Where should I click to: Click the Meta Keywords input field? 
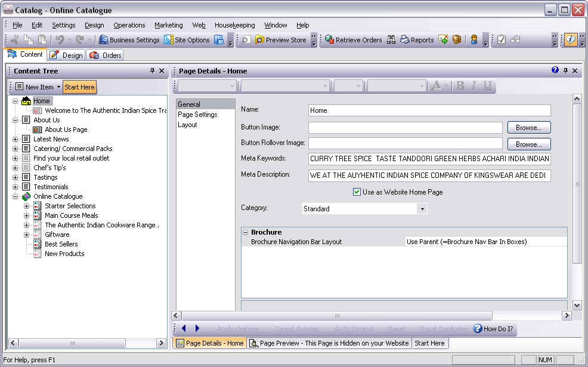click(429, 159)
